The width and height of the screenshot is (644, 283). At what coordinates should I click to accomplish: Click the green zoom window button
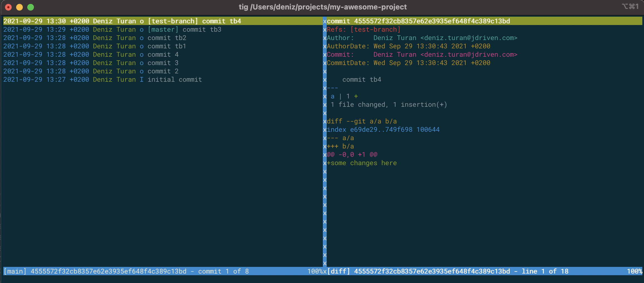31,7
